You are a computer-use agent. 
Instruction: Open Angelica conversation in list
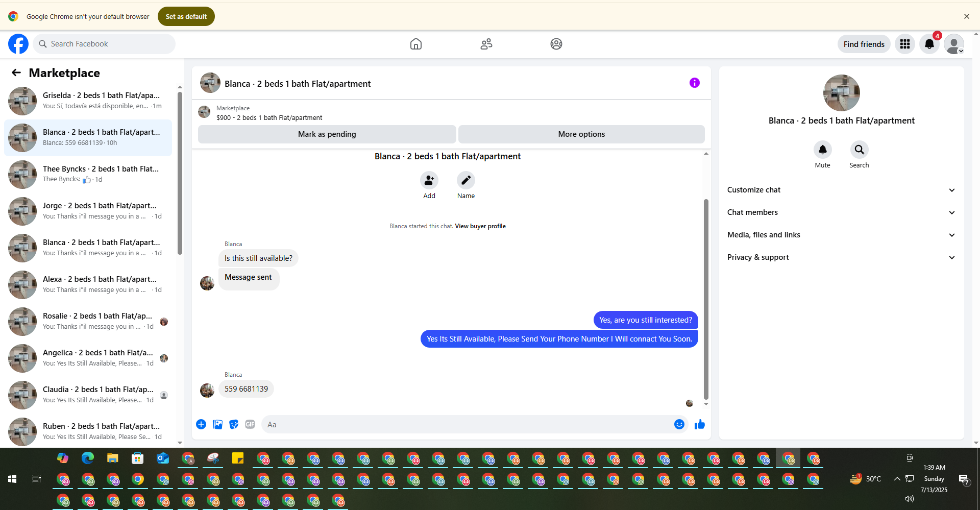88,358
